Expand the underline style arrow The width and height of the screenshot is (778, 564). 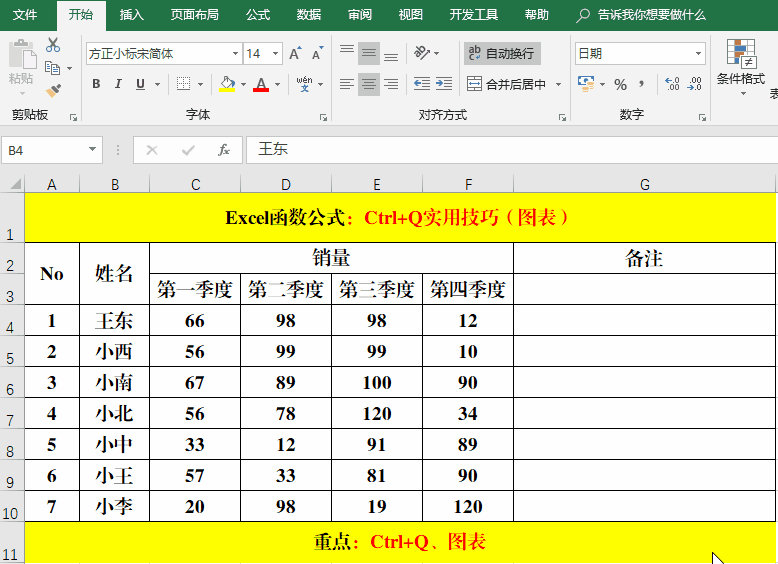tap(157, 84)
